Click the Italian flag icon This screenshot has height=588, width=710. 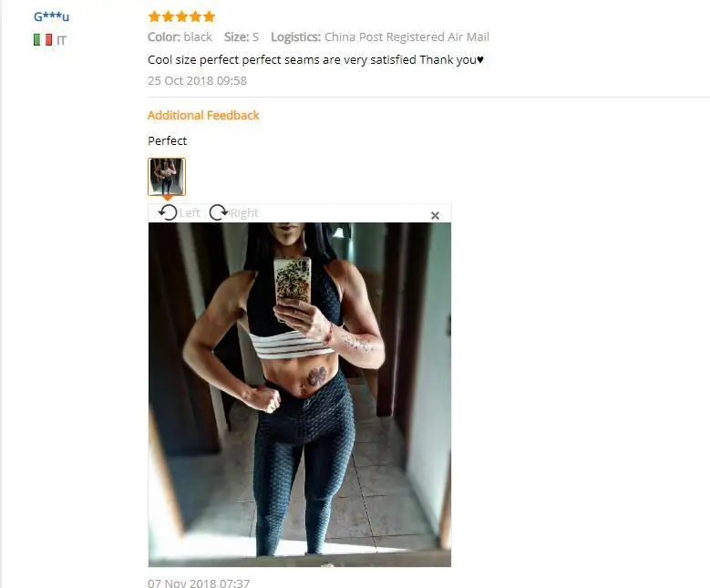point(43,40)
